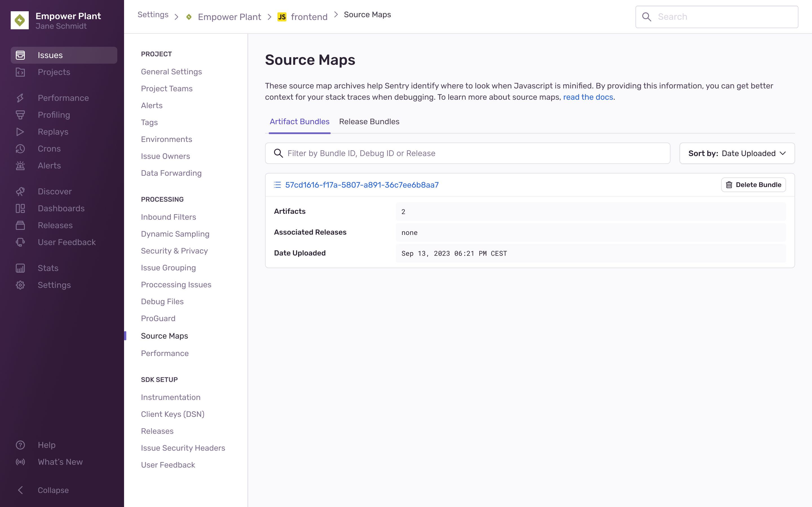Select the Artifact Bundles tab
Screen dimensions: 812x507
pyautogui.click(x=300, y=122)
